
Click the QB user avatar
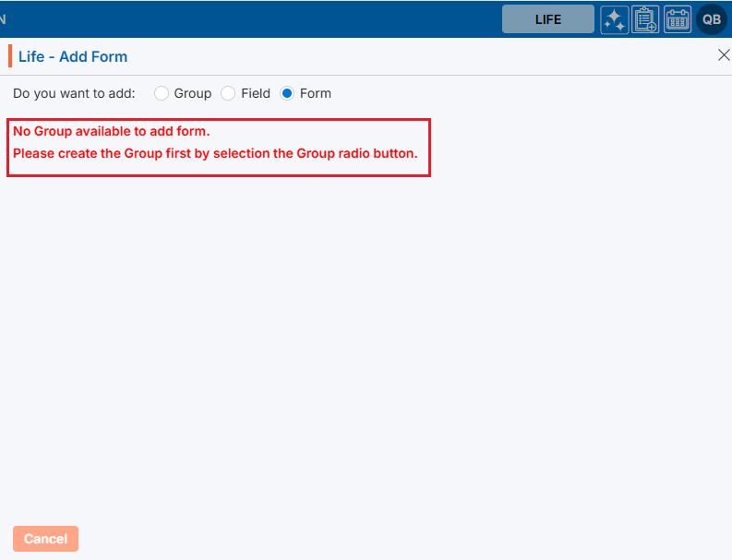pyautogui.click(x=712, y=19)
